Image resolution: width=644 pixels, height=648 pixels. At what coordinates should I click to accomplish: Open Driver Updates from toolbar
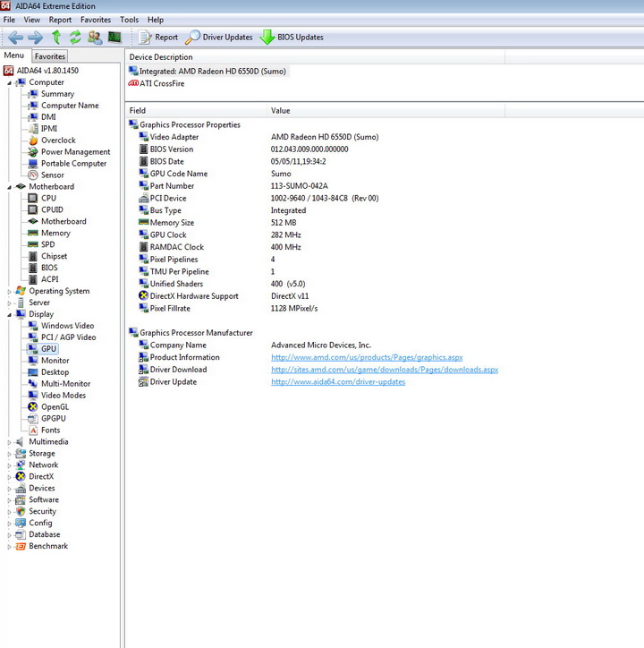coord(219,38)
